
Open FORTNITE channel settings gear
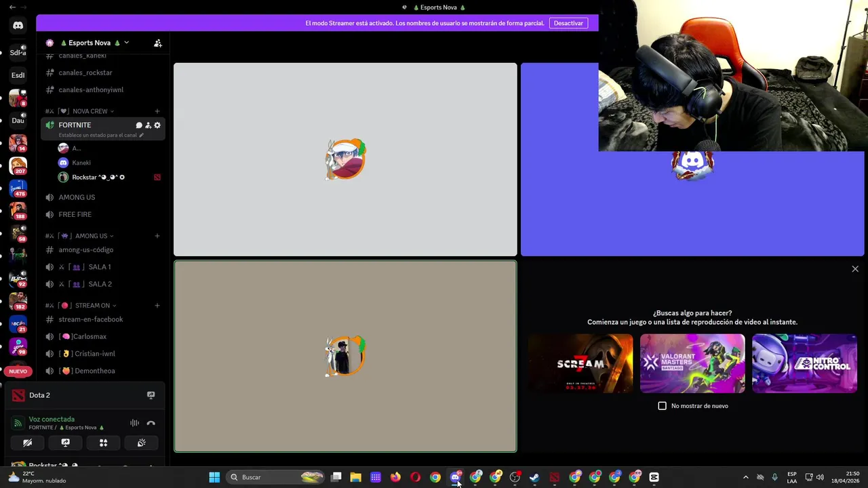tap(157, 125)
